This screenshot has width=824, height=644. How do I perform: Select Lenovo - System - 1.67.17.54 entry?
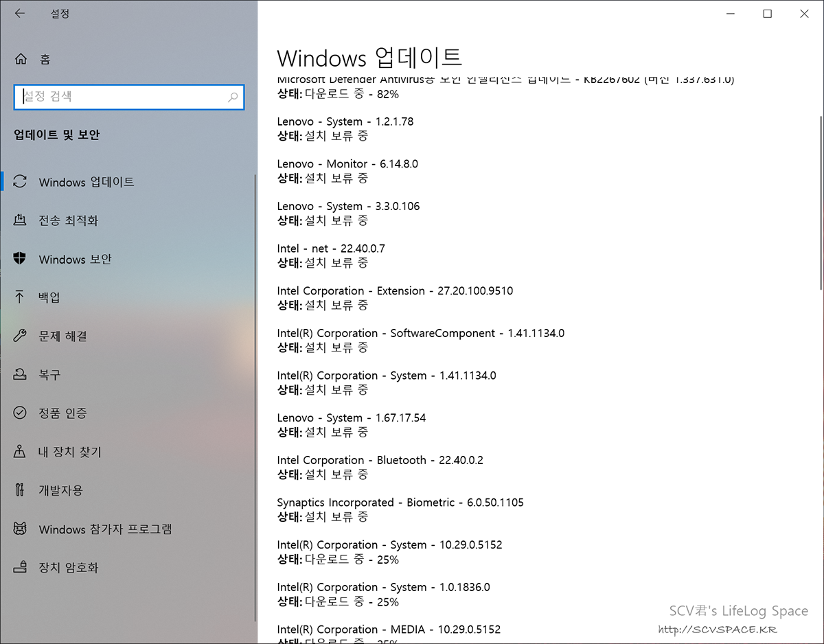coord(352,418)
